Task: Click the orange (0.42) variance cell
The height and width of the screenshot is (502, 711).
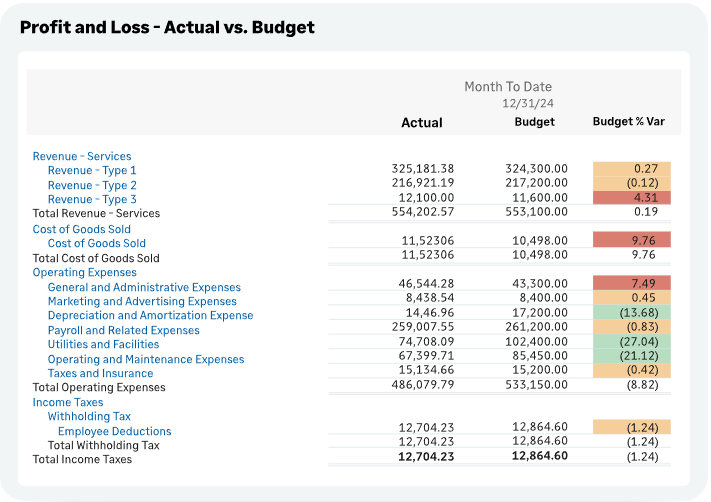Action: pyautogui.click(x=632, y=370)
